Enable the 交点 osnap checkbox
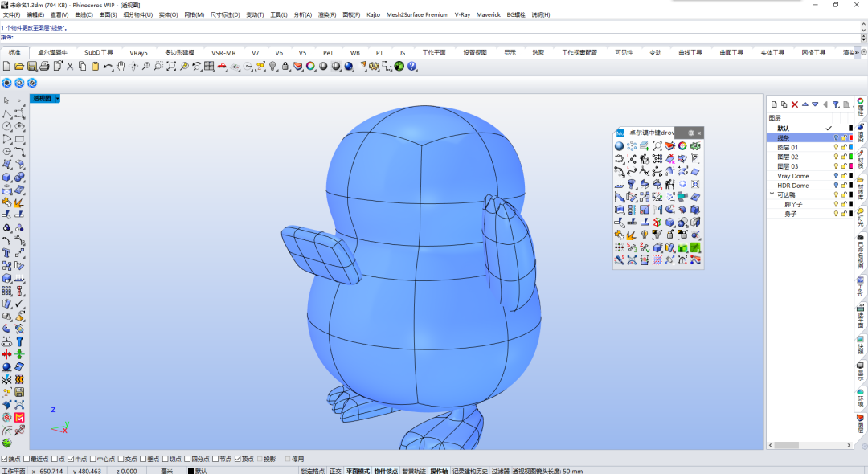868x474 pixels. click(x=121, y=459)
